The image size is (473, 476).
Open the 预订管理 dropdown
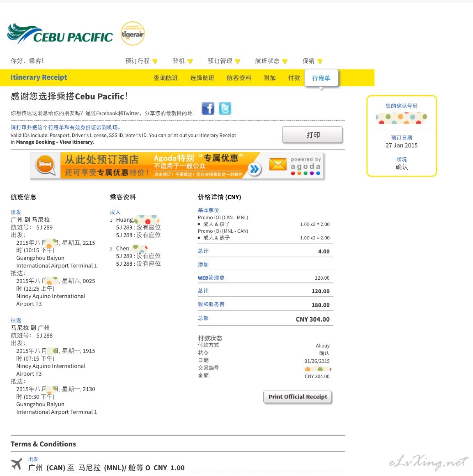224,61
